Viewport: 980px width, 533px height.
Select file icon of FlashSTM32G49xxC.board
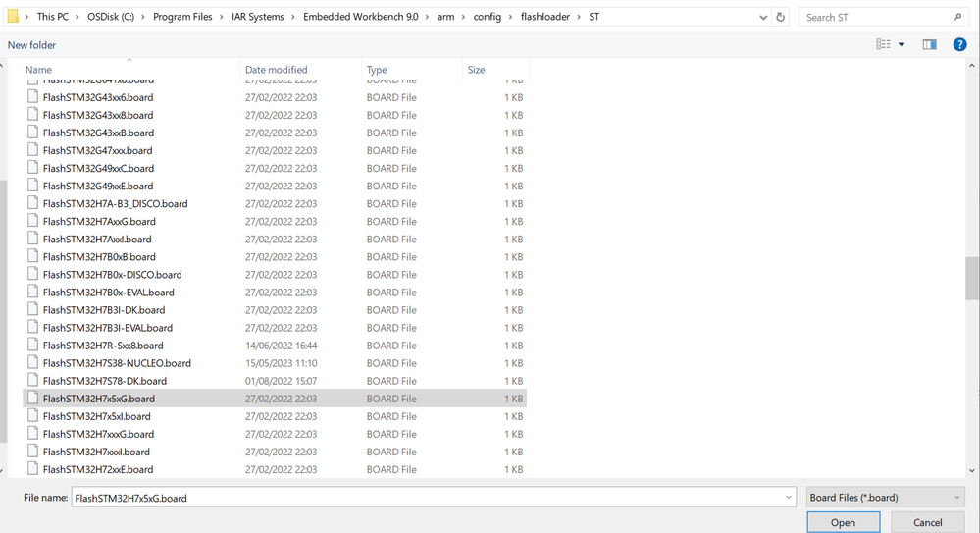coord(32,168)
